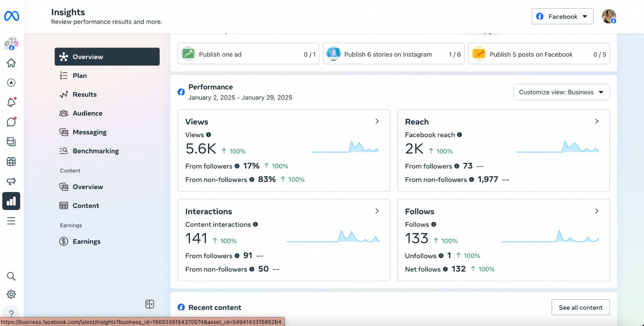
Task: Open Settings gear icon
Action: coord(11,294)
